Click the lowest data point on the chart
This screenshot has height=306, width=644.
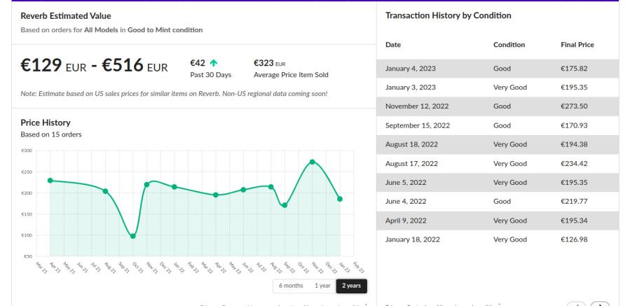click(133, 236)
